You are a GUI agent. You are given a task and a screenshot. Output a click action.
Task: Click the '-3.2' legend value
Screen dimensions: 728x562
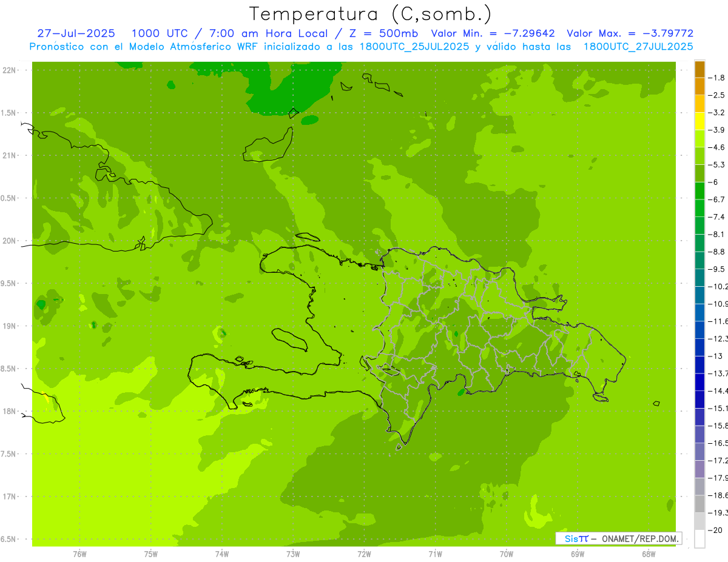[717, 113]
